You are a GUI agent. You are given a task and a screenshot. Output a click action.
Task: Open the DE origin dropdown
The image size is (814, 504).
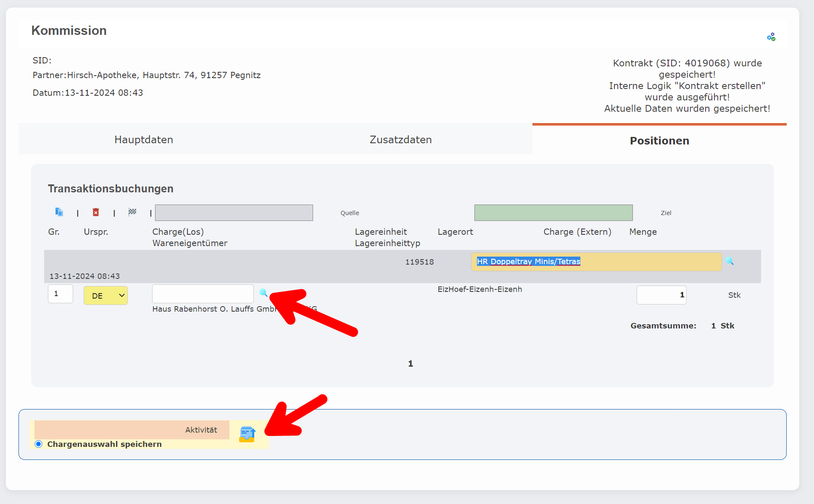coord(105,295)
